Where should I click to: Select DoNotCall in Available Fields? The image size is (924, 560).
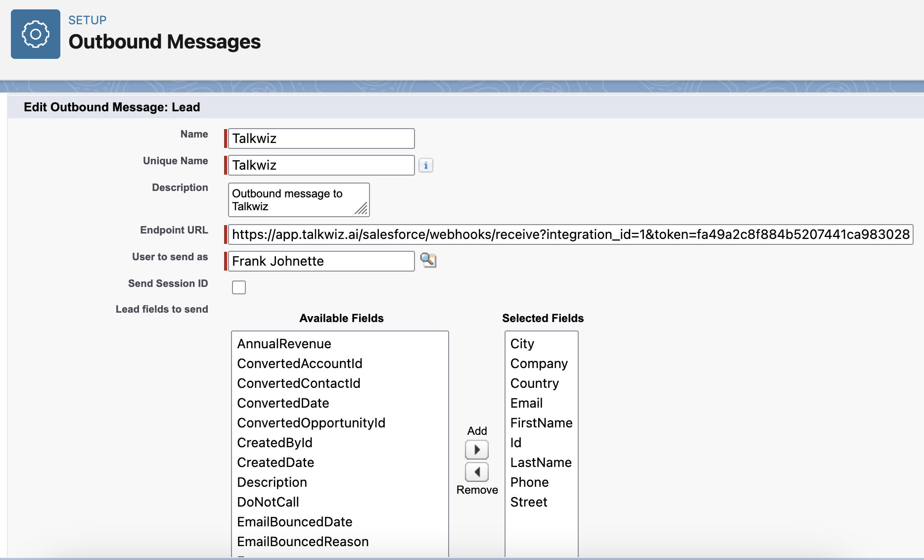click(x=340, y=502)
